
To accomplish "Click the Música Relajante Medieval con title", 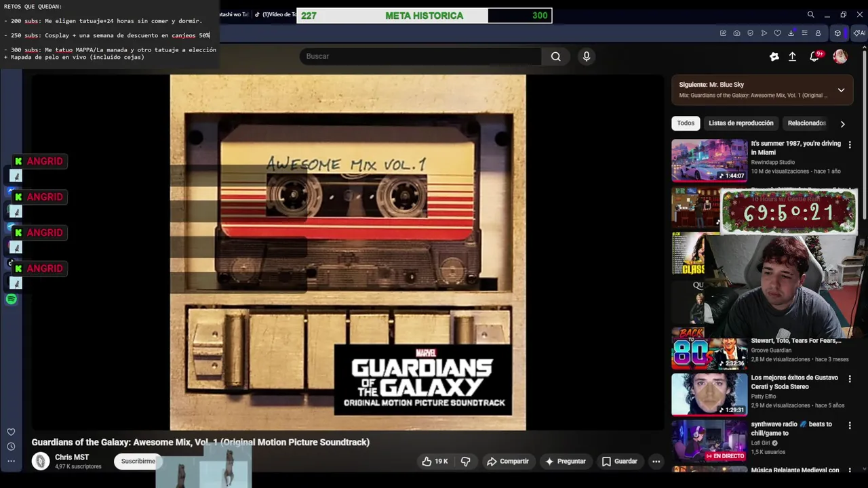I will coord(795,470).
